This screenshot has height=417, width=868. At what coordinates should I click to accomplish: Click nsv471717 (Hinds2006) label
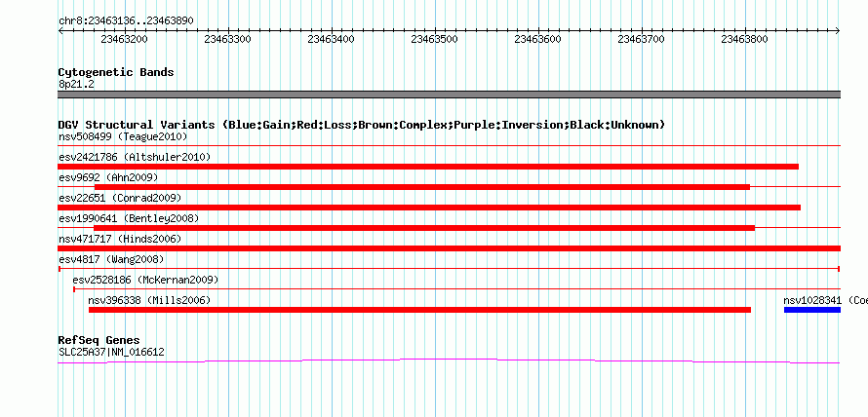point(120,239)
